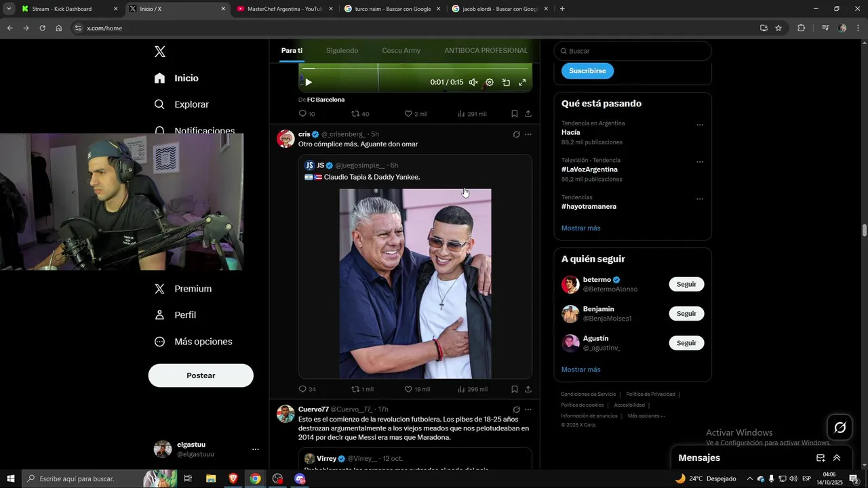
Task: Open File Explorer from taskbar
Action: 211,479
